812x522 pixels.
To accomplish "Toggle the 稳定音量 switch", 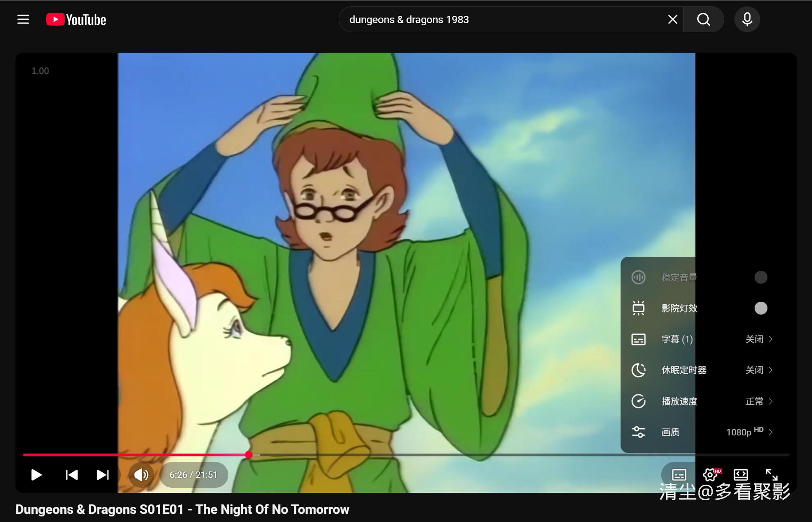I will 761,277.
